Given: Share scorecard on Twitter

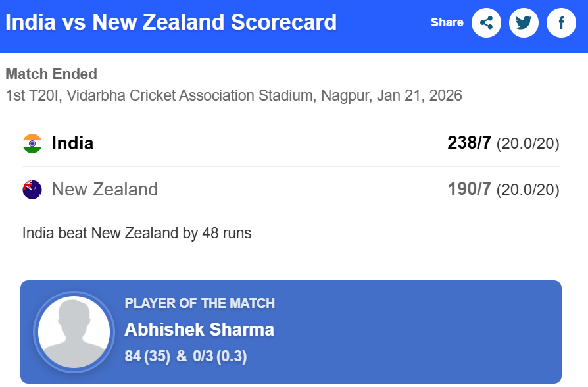Looking at the screenshot, I should tap(524, 23).
